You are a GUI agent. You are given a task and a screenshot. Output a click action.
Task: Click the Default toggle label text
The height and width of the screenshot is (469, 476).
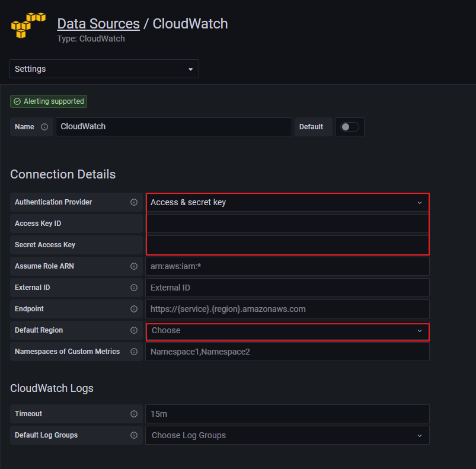(x=311, y=127)
